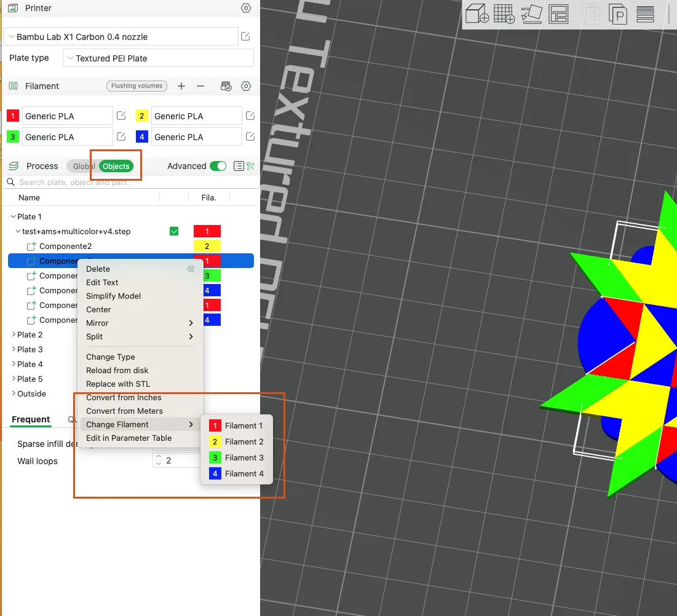
Task: Click the yellow filament swatch for Componente2
Action: coord(207,245)
